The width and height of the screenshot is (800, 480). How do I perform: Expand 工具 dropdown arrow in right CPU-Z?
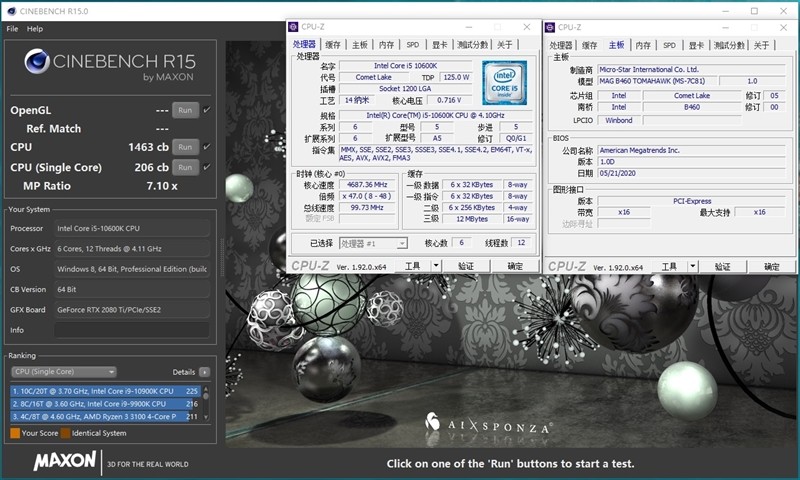click(x=692, y=266)
